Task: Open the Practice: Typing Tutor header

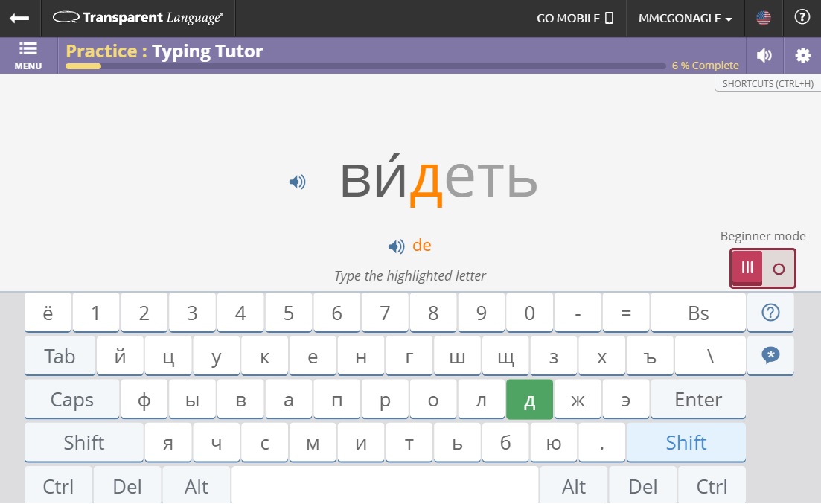Action: [164, 51]
